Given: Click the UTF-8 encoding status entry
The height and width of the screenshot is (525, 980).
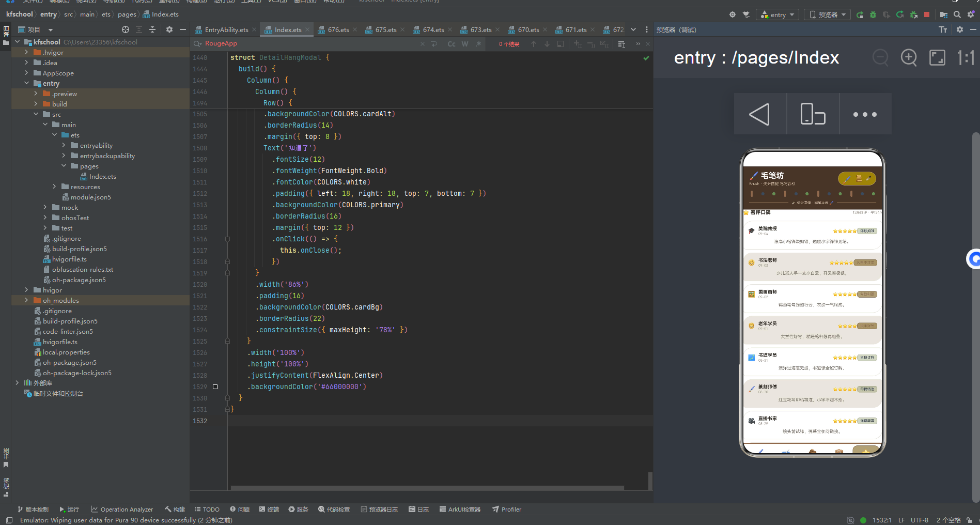Looking at the screenshot, I should 920,520.
